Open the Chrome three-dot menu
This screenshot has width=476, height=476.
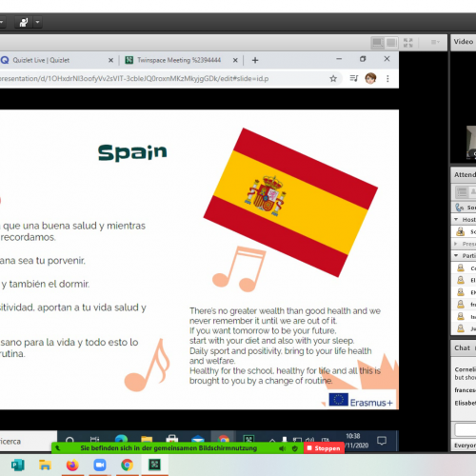pyautogui.click(x=387, y=78)
